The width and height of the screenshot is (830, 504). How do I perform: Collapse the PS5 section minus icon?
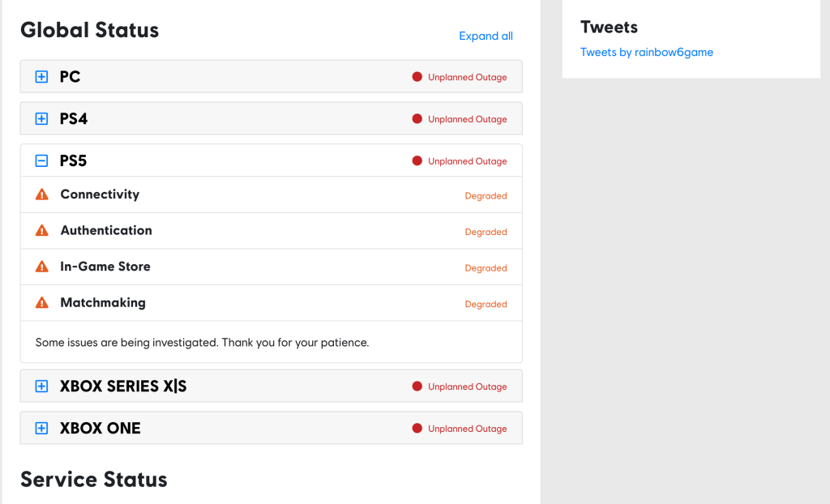41,161
